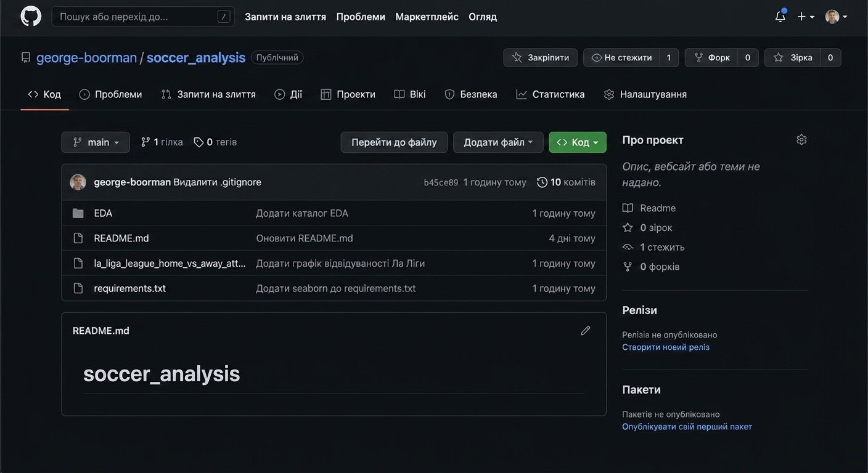Open the stargazers count next to Зірка

pos(830,58)
